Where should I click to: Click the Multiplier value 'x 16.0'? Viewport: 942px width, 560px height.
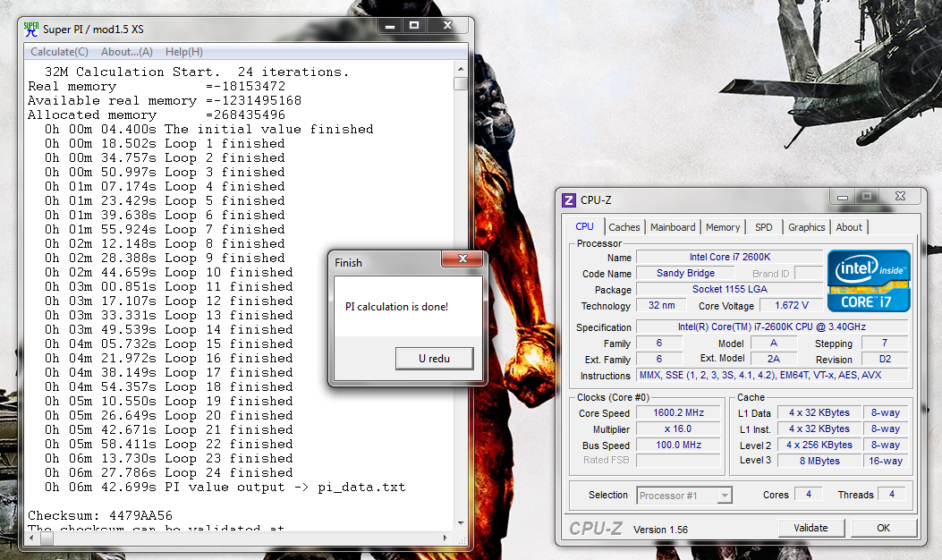tap(678, 429)
